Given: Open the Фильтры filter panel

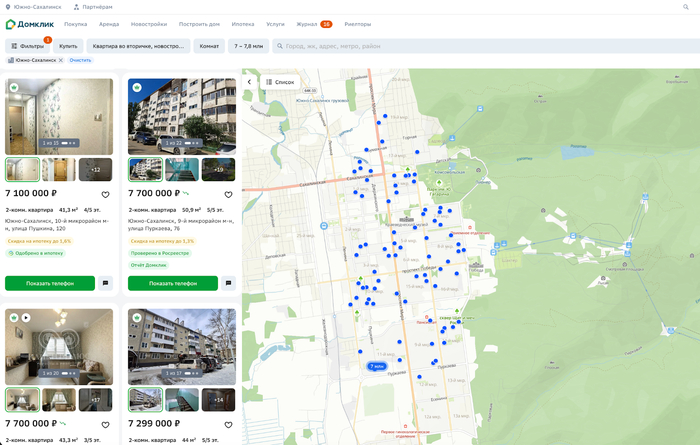Looking at the screenshot, I should 27,46.
